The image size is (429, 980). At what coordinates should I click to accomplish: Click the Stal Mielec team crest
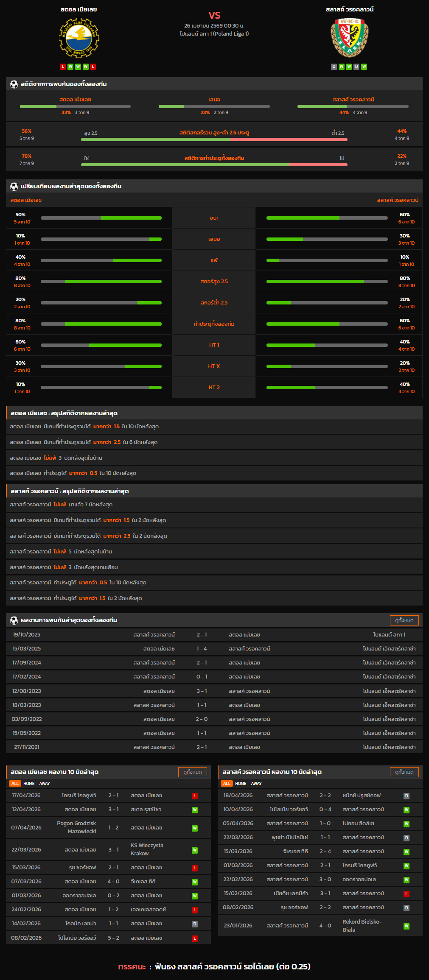(x=79, y=38)
